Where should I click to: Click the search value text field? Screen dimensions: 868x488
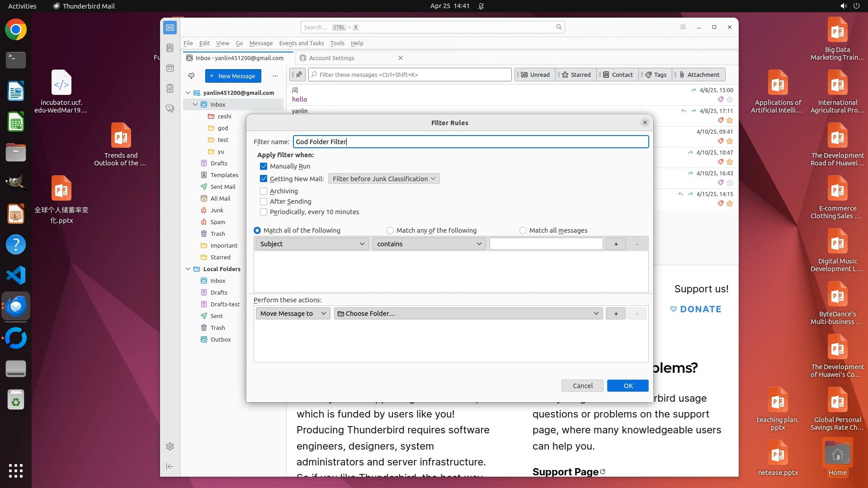click(546, 244)
